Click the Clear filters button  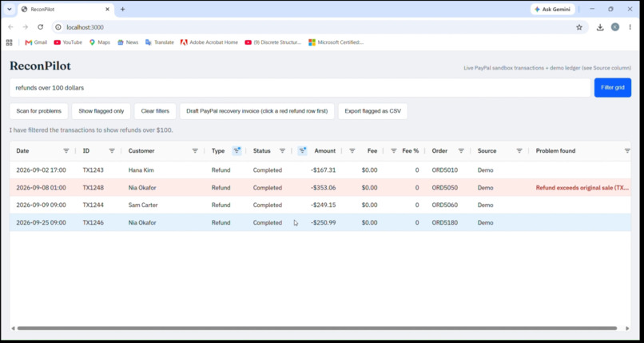coord(155,111)
